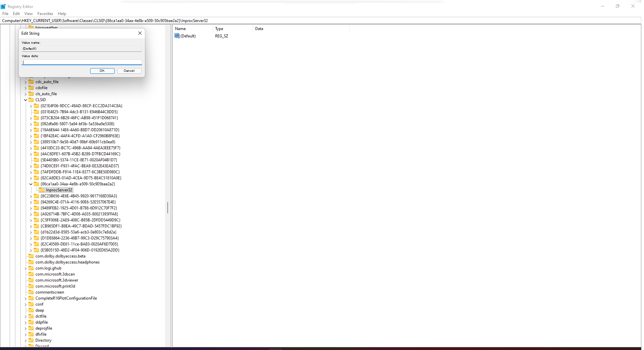Select the {E2C40589-DE61-11ce-BAE0-0020AF6D7005} key
The width and height of the screenshot is (644, 350).
point(79,244)
